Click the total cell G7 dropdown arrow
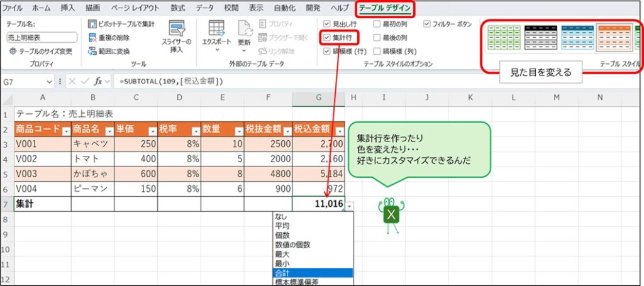644x286 pixels. click(x=349, y=206)
